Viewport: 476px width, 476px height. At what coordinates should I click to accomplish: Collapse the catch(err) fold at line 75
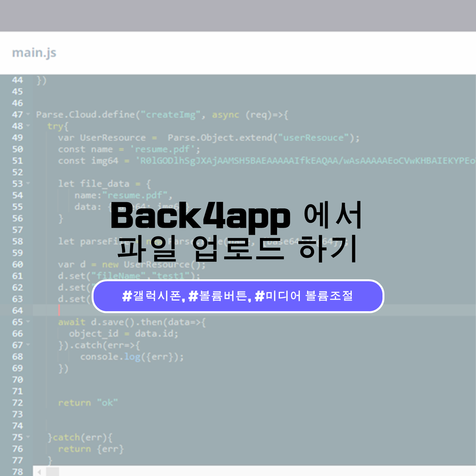(28, 437)
